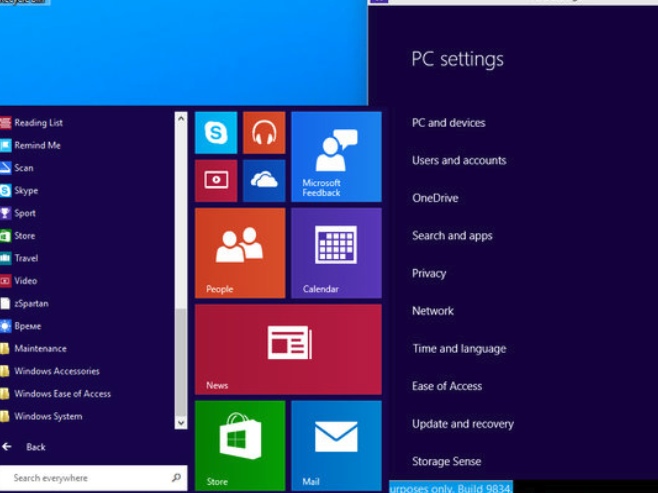Open the Mail tile
Image resolution: width=658 pixels, height=493 pixels.
pos(336,446)
